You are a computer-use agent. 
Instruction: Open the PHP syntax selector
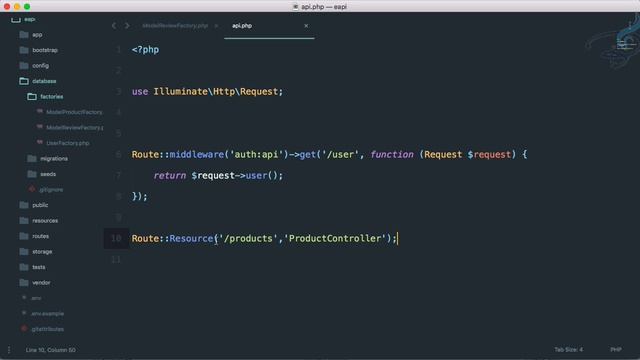616,349
